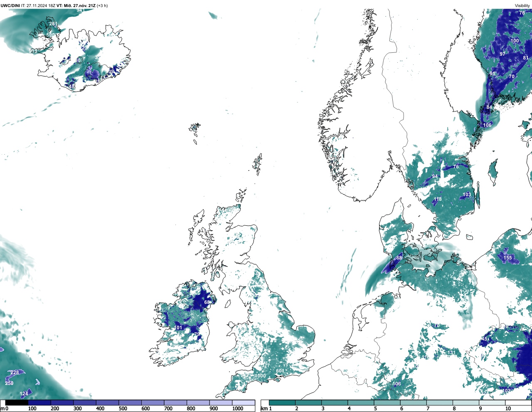The width and height of the screenshot is (532, 412).
Task: Click the 'IT: 27.11.2024 18Z' initial time text
Action: click(38, 6)
